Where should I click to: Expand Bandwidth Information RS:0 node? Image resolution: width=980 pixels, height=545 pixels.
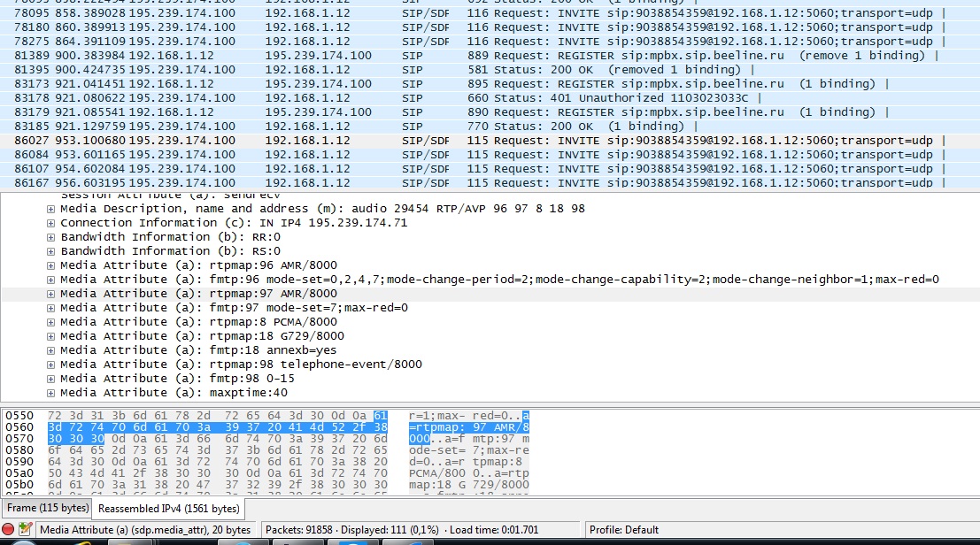coord(50,251)
